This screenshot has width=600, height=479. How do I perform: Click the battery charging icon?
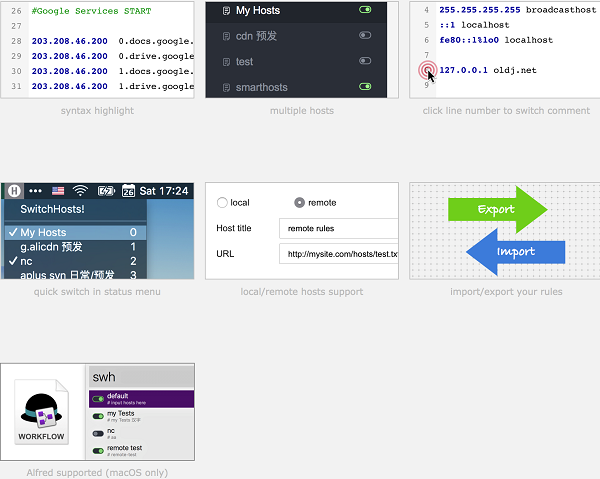tap(106, 191)
